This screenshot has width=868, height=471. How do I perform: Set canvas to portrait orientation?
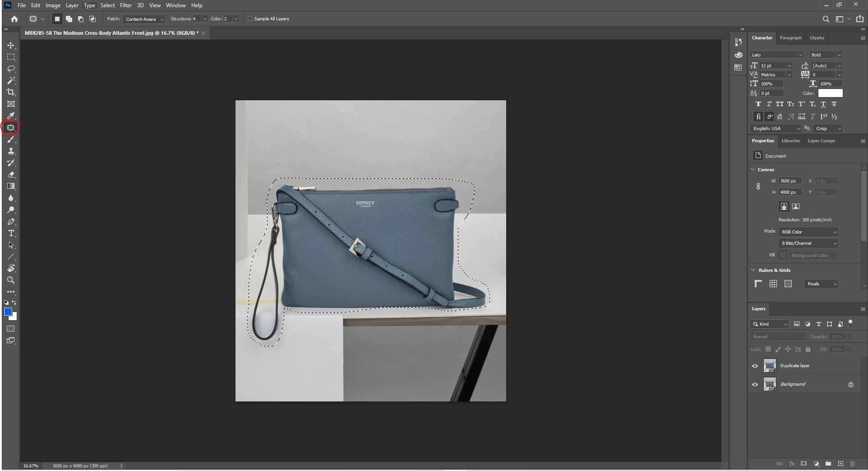pyautogui.click(x=784, y=206)
